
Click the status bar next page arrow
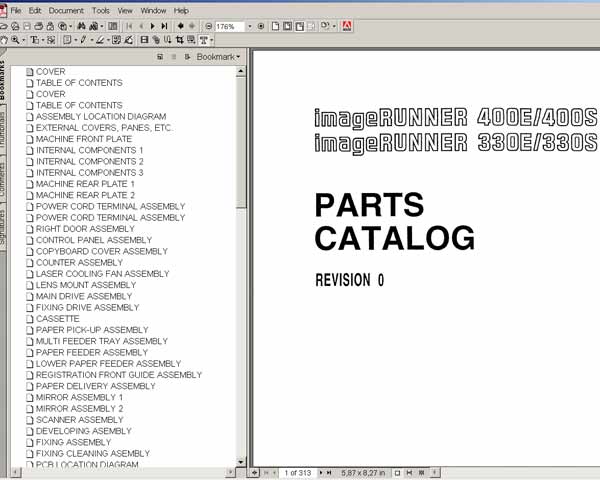click(x=321, y=473)
